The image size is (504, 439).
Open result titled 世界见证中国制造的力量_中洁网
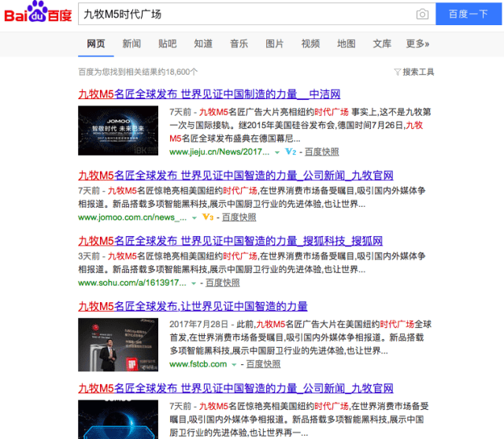pos(209,94)
